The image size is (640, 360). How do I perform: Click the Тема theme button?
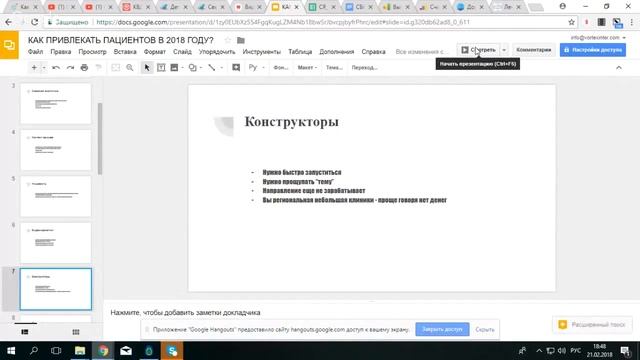334,68
